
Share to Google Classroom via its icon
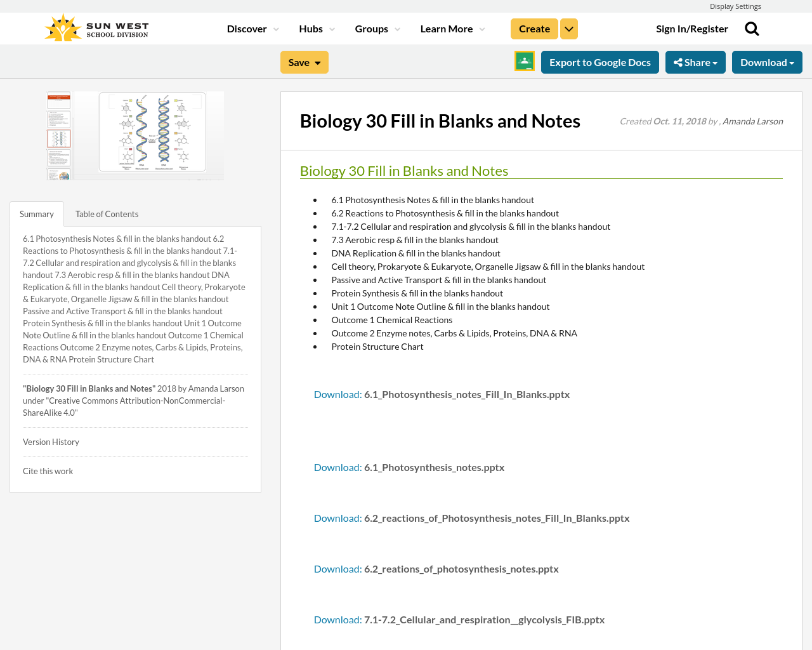click(x=524, y=60)
